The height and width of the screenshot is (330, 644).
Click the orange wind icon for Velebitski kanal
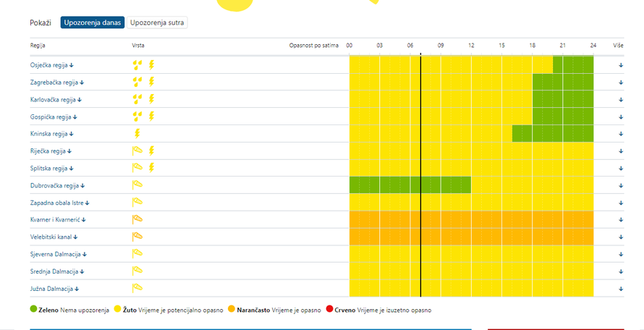pos(137,237)
